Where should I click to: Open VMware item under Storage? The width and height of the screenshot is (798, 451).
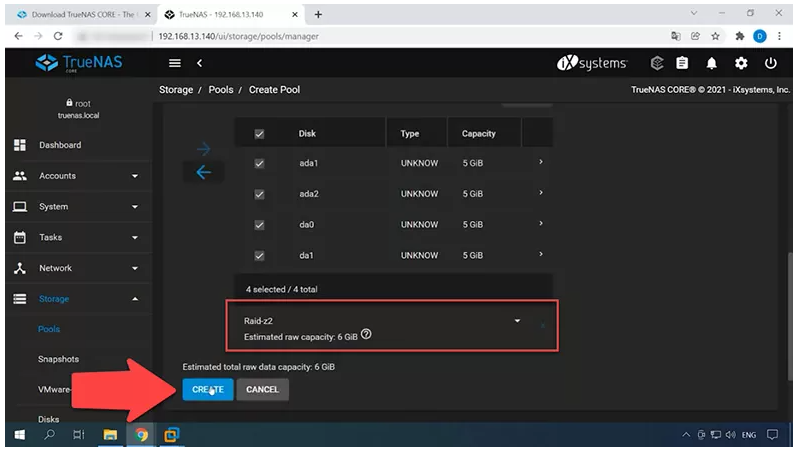coord(54,389)
